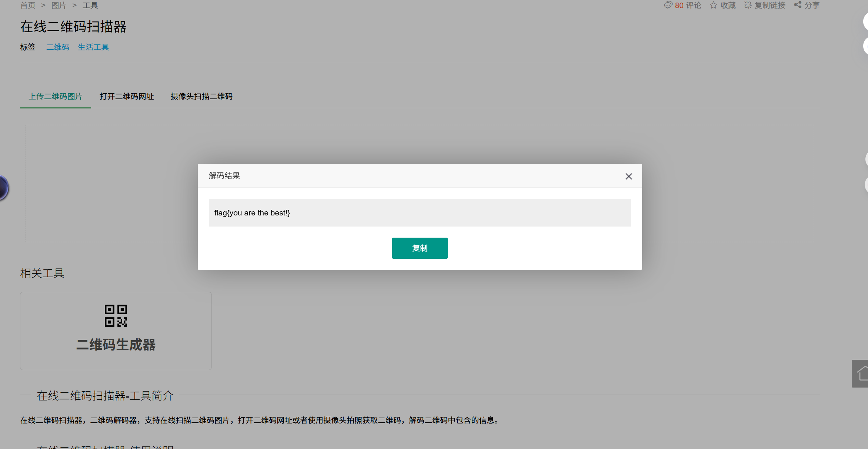Click the 复制链接 icon
868x449 pixels.
(x=748, y=5)
